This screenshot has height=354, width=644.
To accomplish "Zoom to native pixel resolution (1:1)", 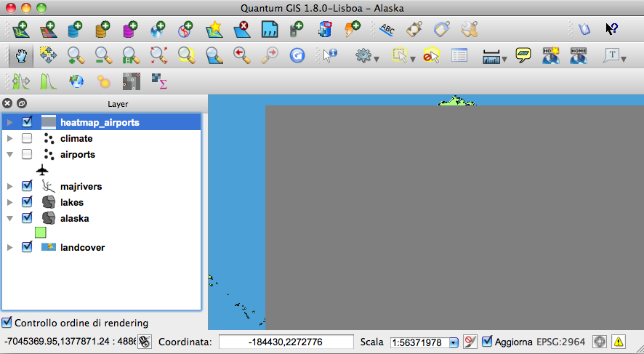I will (131, 55).
